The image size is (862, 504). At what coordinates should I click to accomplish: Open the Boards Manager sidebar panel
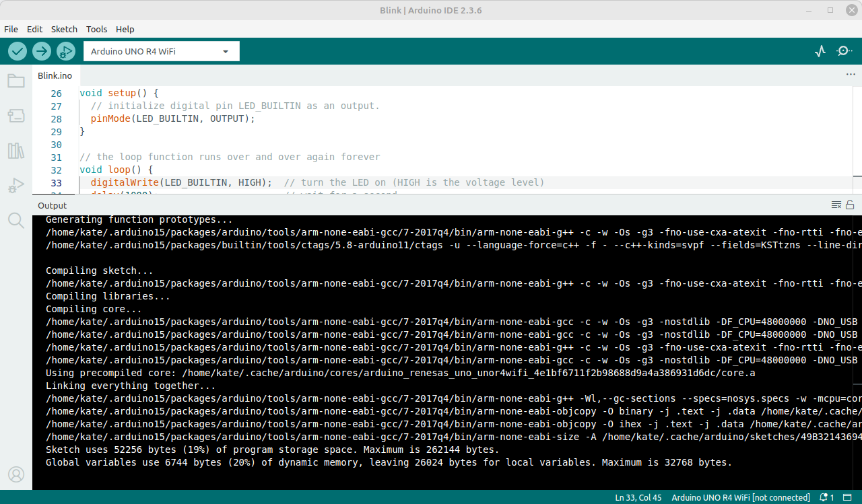click(15, 115)
